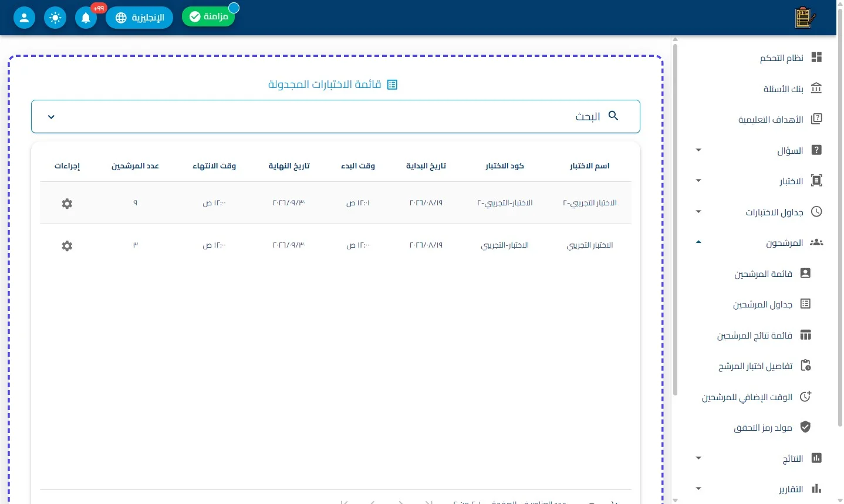Open جداول المرشحين sub-item
This screenshot has width=844, height=504.
click(x=771, y=304)
